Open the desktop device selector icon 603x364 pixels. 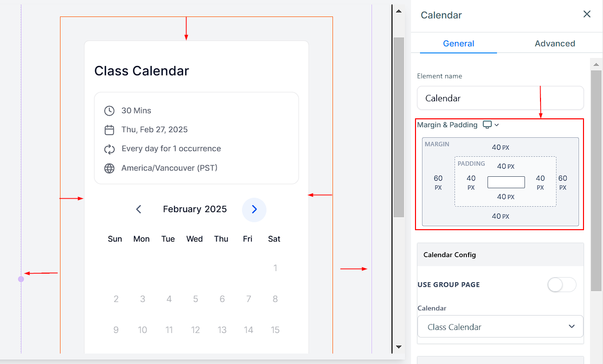487,125
